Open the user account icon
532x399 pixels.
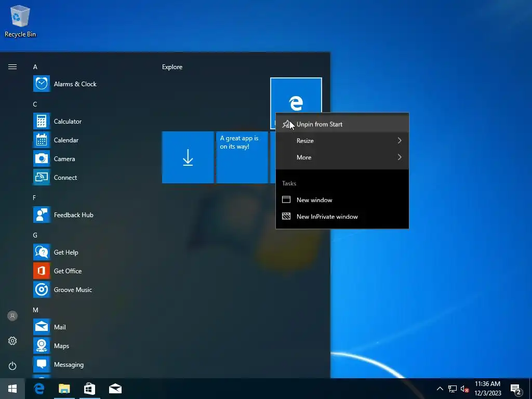tap(12, 316)
